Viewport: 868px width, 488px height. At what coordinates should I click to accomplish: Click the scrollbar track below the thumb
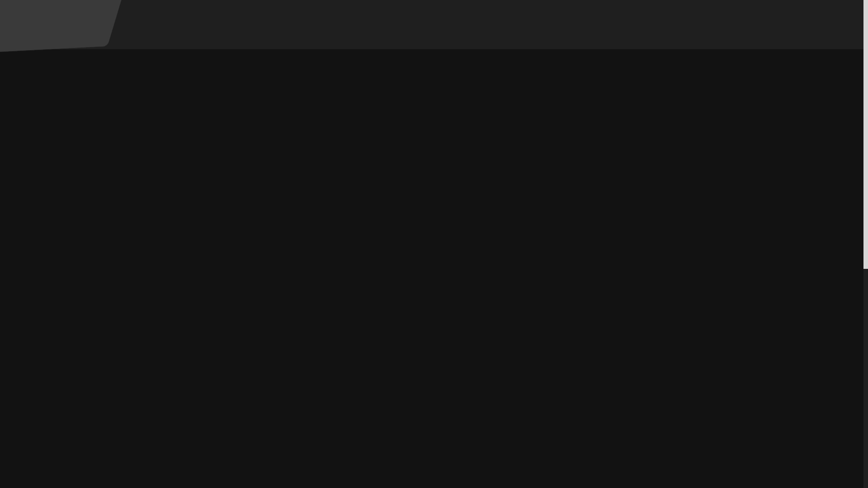[865, 378]
